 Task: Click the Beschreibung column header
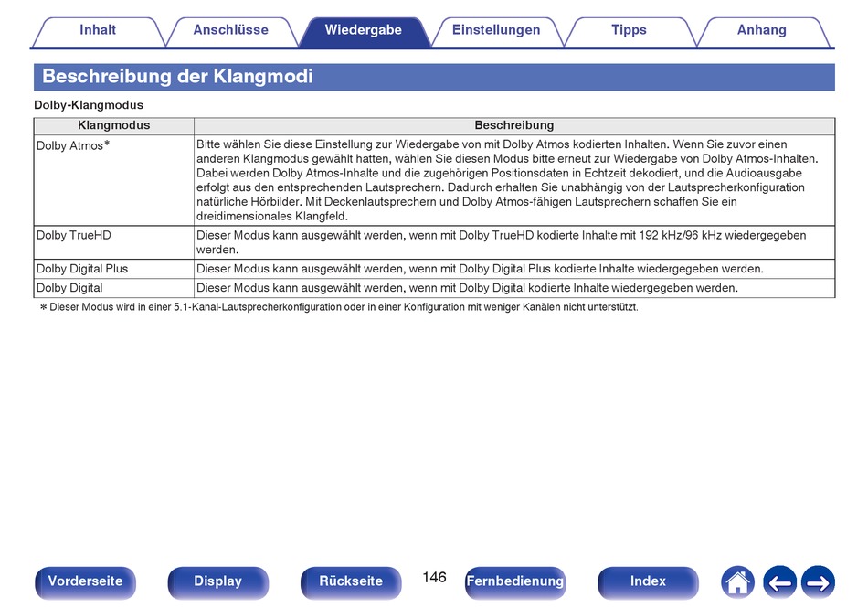[514, 125]
